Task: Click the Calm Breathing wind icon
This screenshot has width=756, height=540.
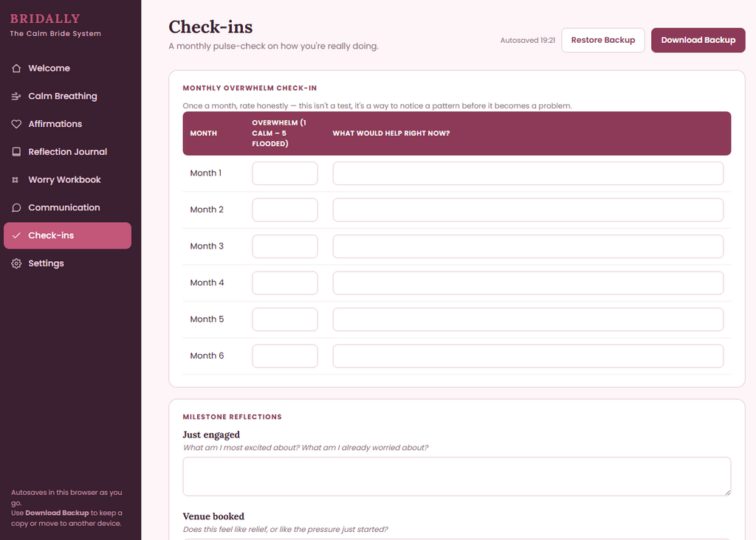Action: pyautogui.click(x=16, y=97)
